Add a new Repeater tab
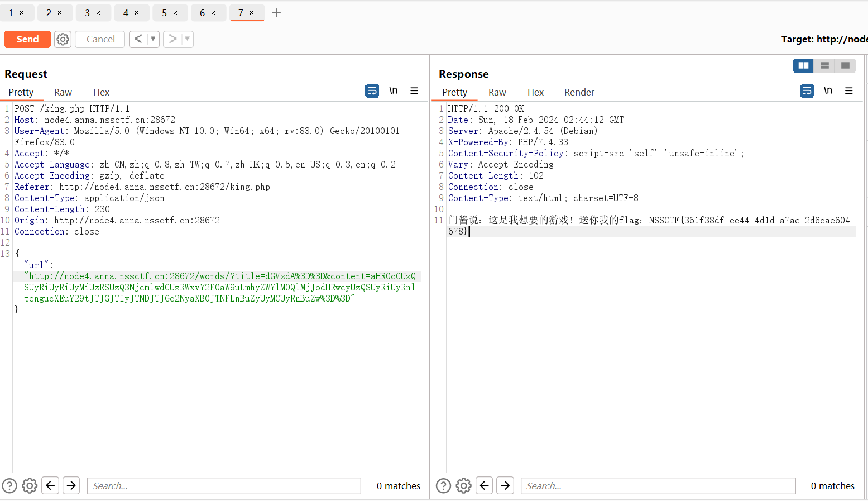The image size is (868, 501). [276, 13]
